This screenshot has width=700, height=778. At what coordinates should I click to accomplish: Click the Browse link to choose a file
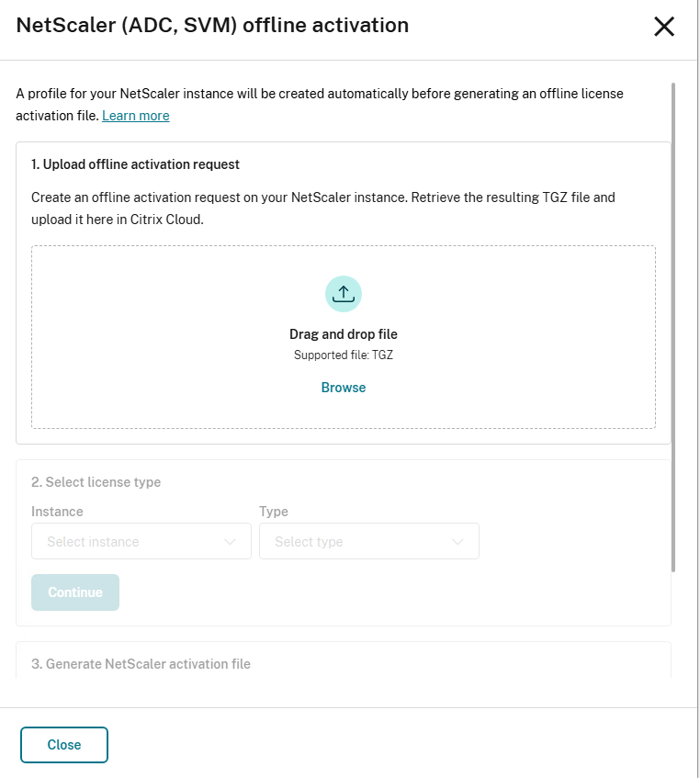pos(344,388)
